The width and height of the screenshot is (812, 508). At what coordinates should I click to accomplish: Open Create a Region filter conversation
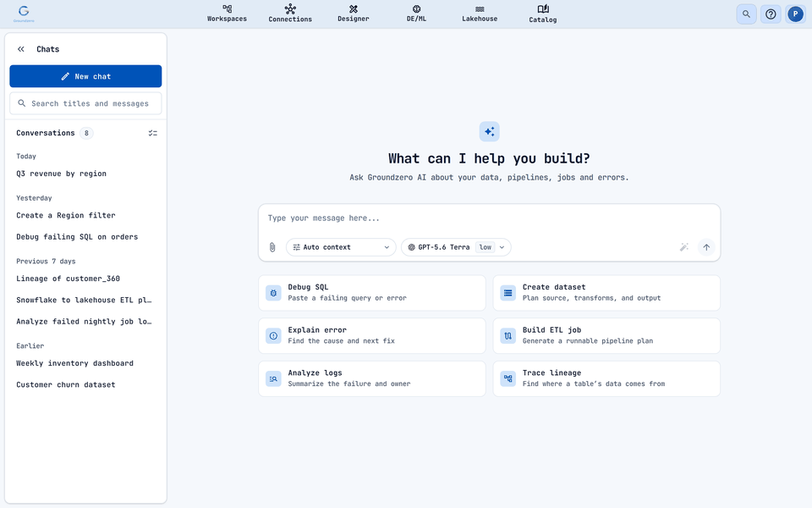tap(85, 215)
